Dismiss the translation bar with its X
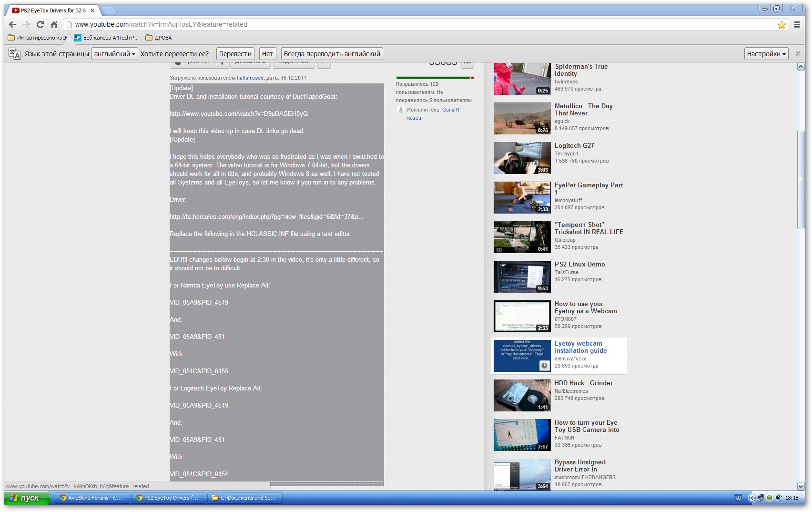The width and height of the screenshot is (812, 512). tap(798, 53)
